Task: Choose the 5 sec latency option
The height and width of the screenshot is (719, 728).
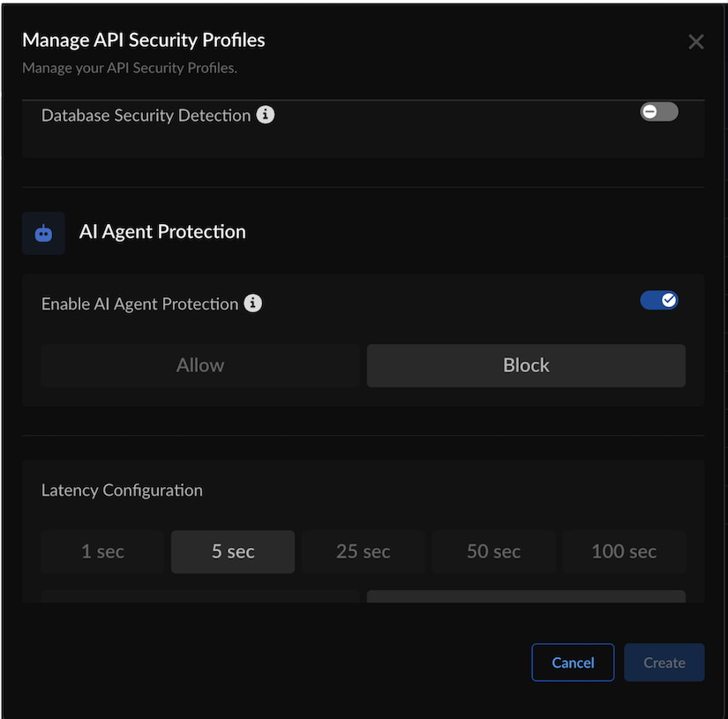Action: (x=233, y=551)
